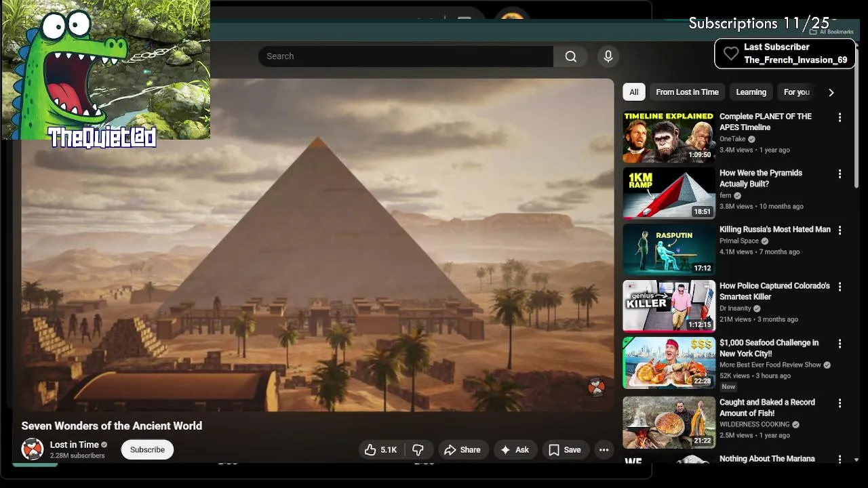This screenshot has height=488, width=868.
Task: Open OneTake channel name
Action: (x=732, y=139)
